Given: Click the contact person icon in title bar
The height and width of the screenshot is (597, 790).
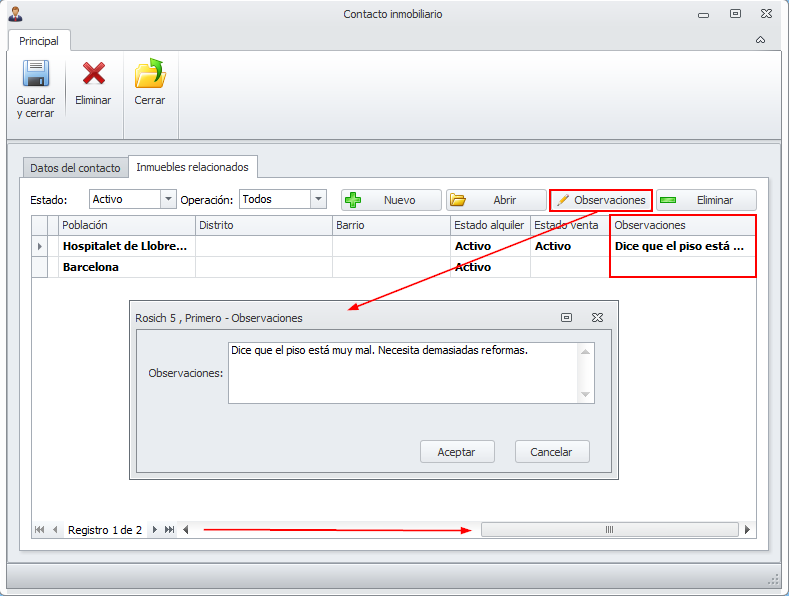Looking at the screenshot, I should (x=16, y=14).
